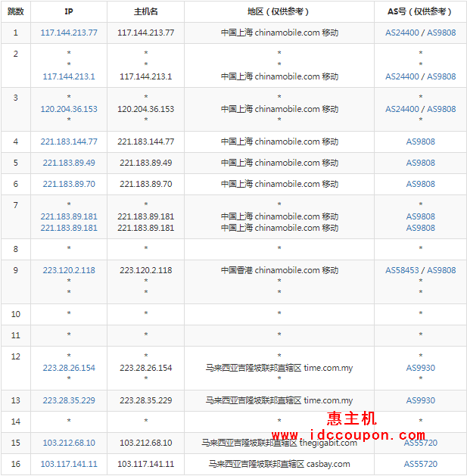Click hostname 103.212.68.10 in 主机名 column

click(146, 443)
